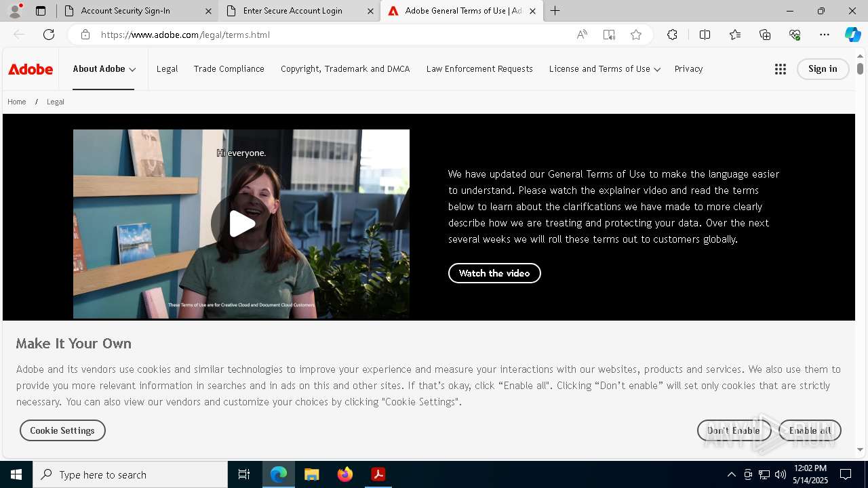Open the Extensions puzzle icon
The image size is (868, 488).
click(x=672, y=35)
